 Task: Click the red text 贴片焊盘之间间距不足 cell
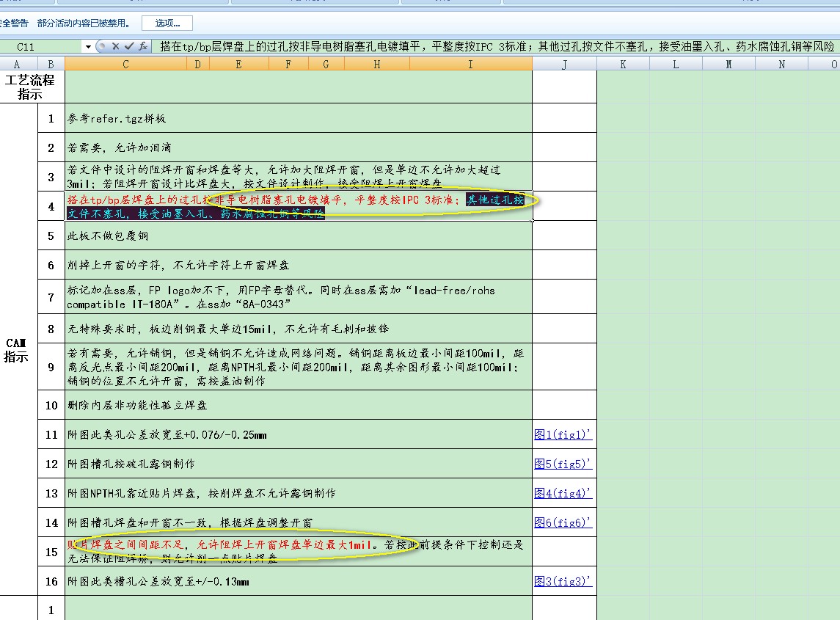pyautogui.click(x=299, y=552)
